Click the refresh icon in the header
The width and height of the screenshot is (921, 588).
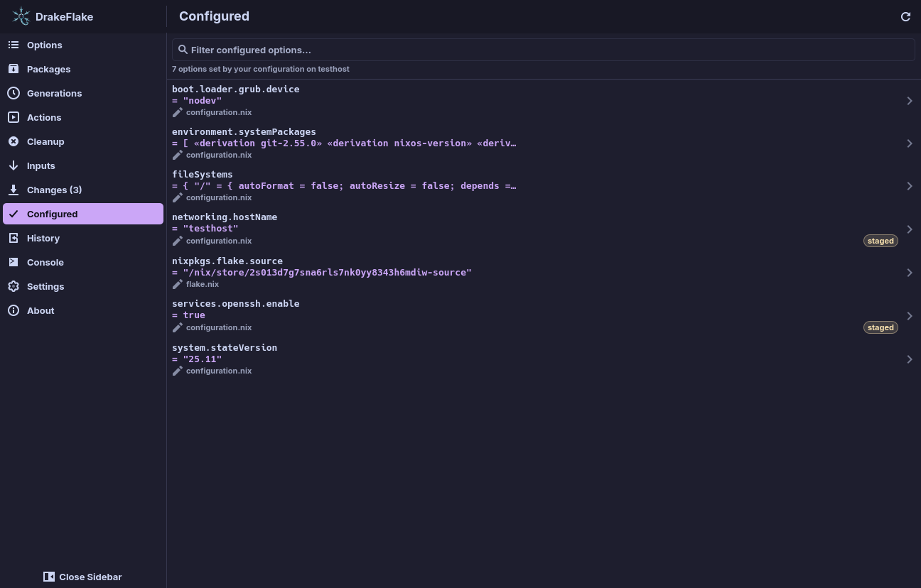tap(905, 16)
